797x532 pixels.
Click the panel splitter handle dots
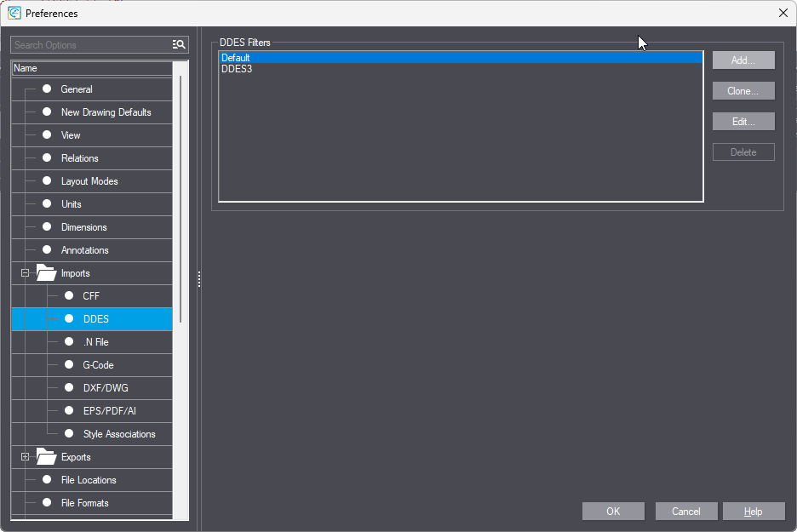tap(199, 279)
